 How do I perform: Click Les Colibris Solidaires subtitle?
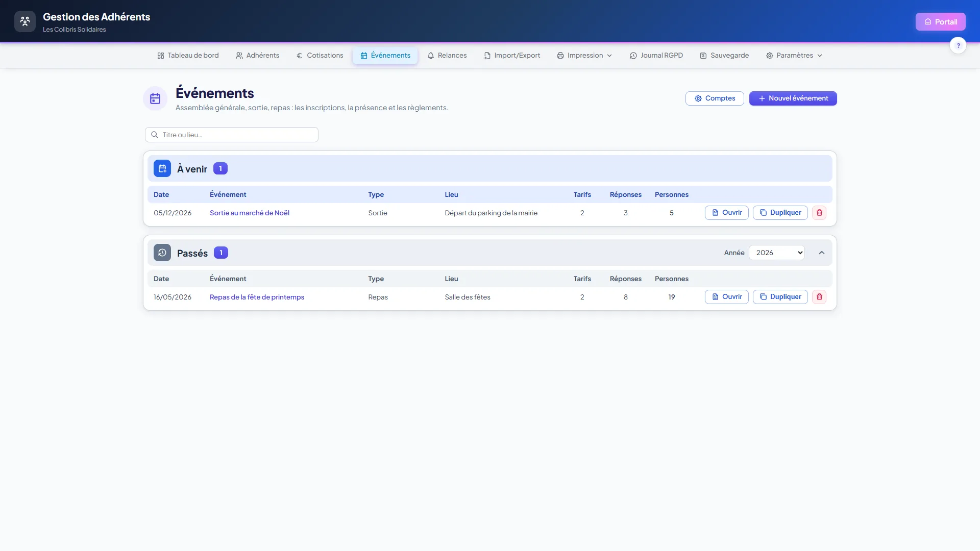pyautogui.click(x=75, y=30)
